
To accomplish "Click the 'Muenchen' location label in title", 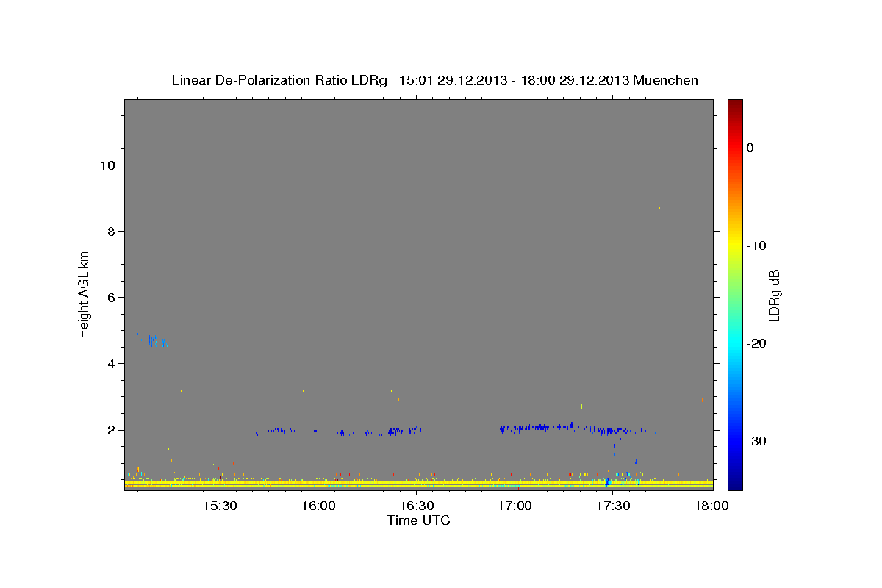I will point(665,80).
